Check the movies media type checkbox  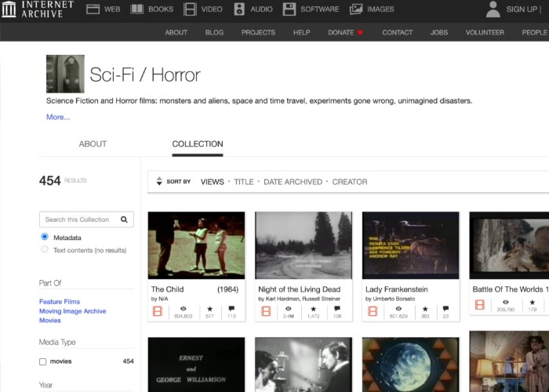pyautogui.click(x=42, y=361)
